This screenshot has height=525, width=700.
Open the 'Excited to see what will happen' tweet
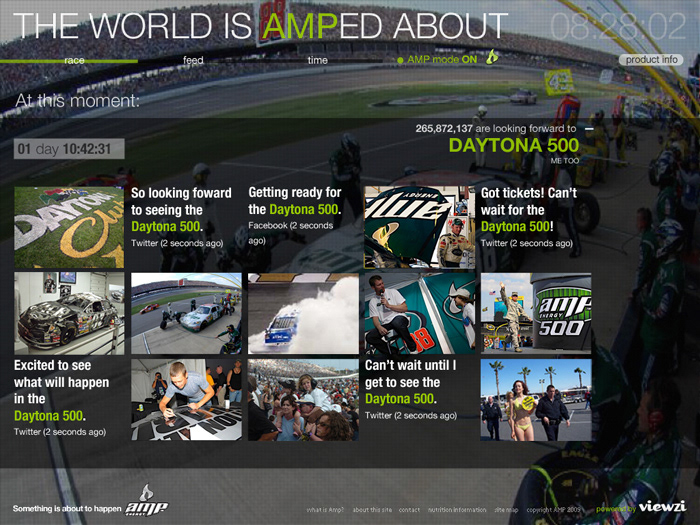(x=62, y=398)
